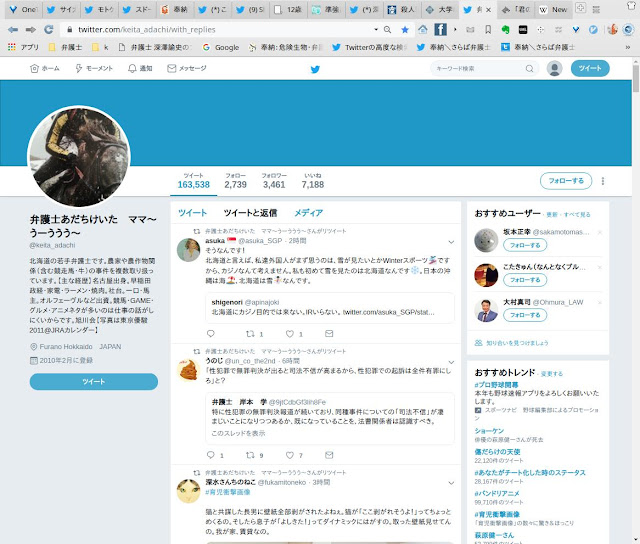This screenshot has width=640, height=544.
Task: Click the search magnifier in keyword box
Action: click(529, 69)
